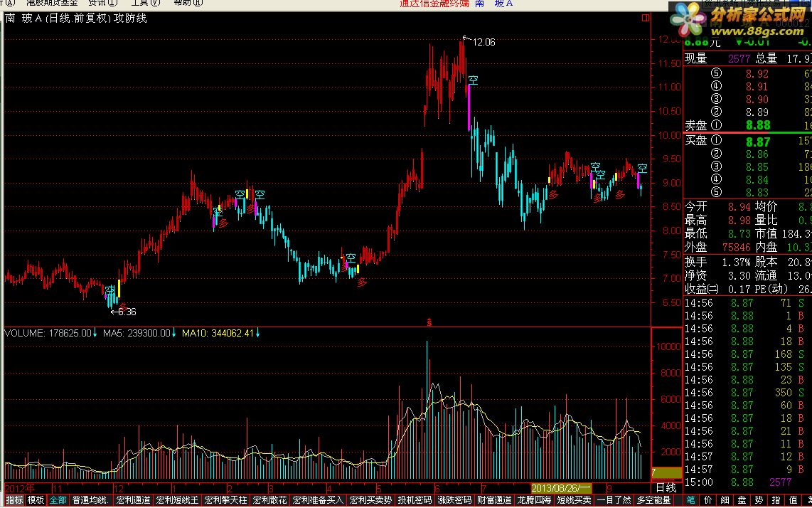Select the 宏利短线王 indicator tab
The image size is (812, 508).
(x=177, y=501)
